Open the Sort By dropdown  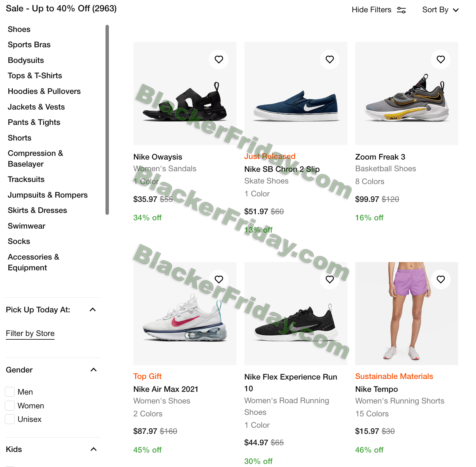click(x=440, y=10)
